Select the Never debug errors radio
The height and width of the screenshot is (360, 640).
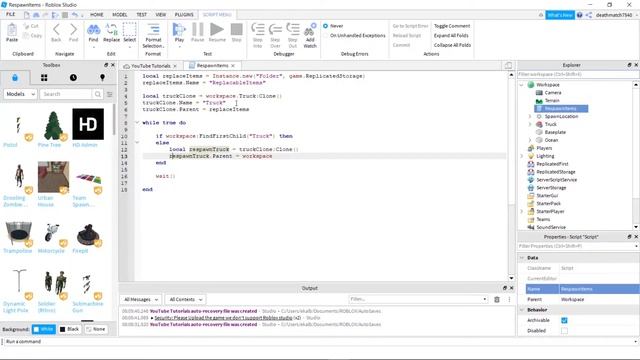pos(325,26)
